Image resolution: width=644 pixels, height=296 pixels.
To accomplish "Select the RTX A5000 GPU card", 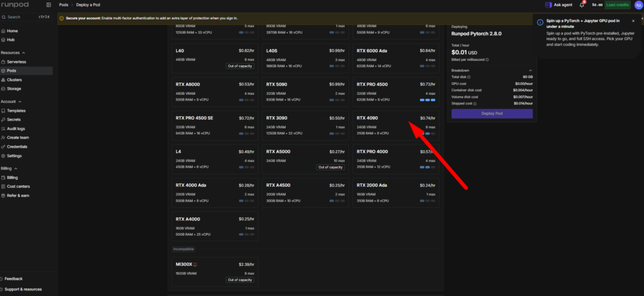I will point(306,159).
